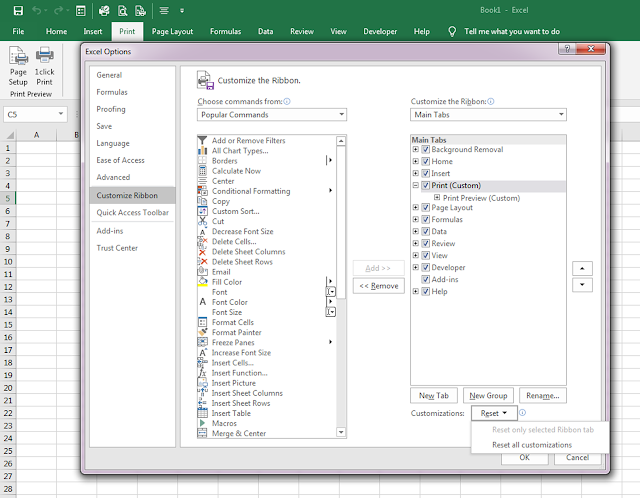640x498 pixels.
Task: Select the Fill Color bucket icon
Action: [202, 282]
